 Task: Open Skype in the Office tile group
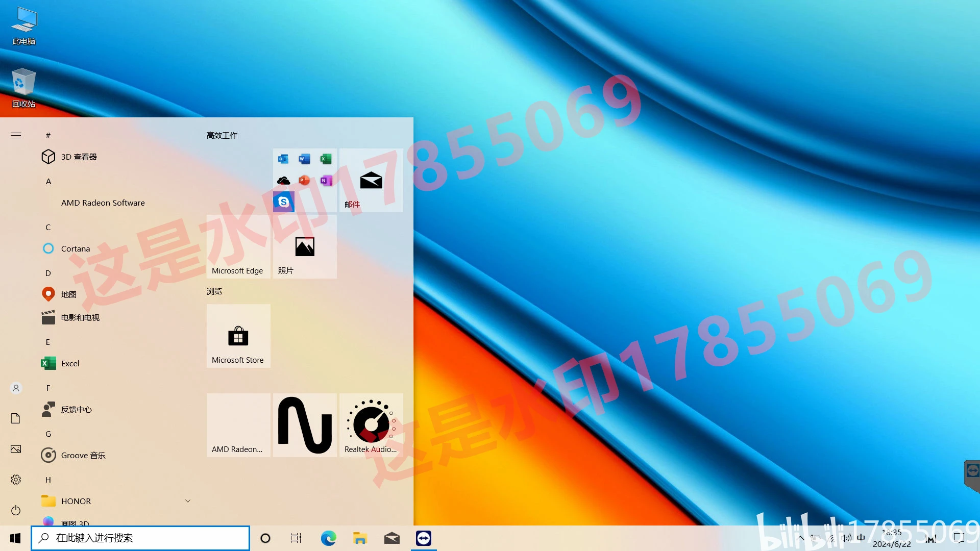coord(283,202)
